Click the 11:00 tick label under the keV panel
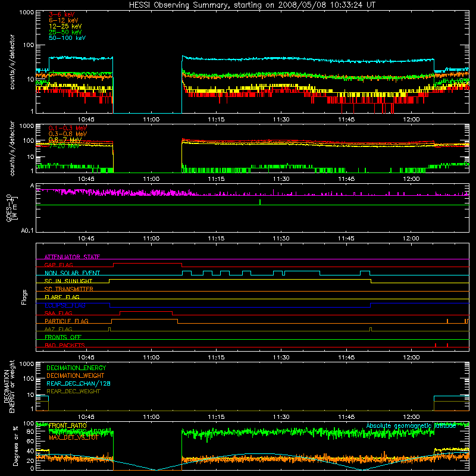Image resolution: width=476 pixels, height=476 pixels. click(151, 120)
